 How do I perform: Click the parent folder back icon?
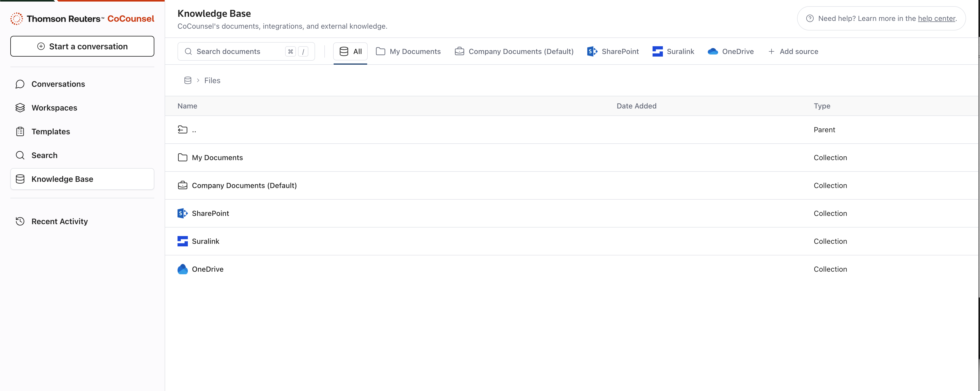pos(183,129)
